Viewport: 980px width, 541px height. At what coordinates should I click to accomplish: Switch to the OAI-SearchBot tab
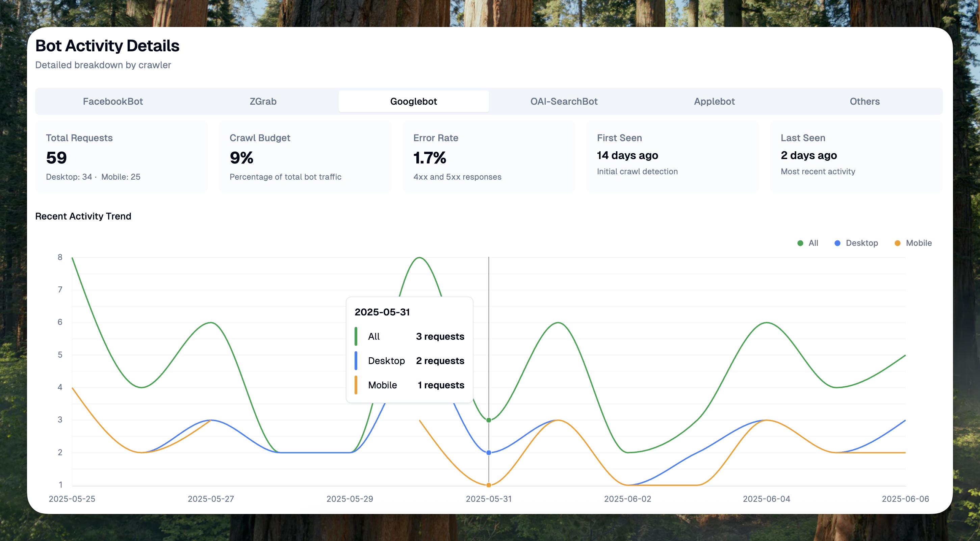(x=564, y=101)
